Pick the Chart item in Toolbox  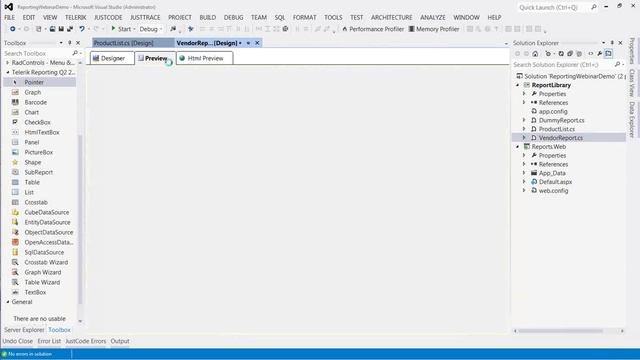[x=31, y=112]
